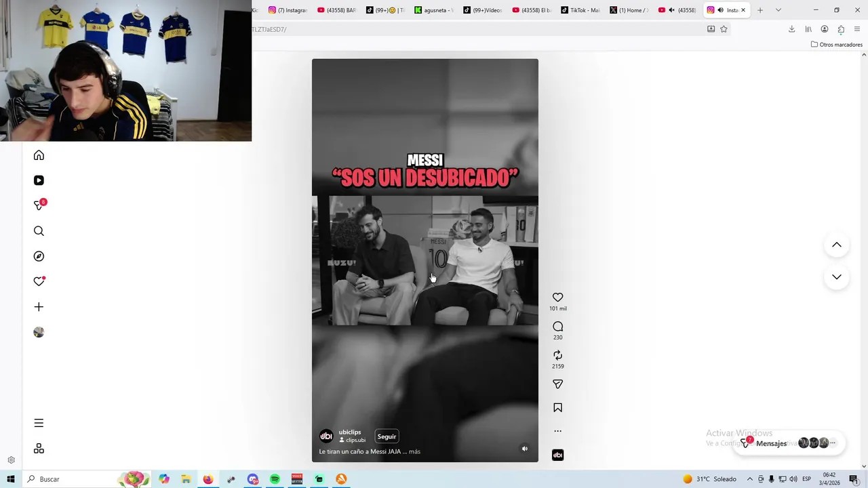Open File Explorer from taskbar
The height and width of the screenshot is (488, 868).
point(186,479)
